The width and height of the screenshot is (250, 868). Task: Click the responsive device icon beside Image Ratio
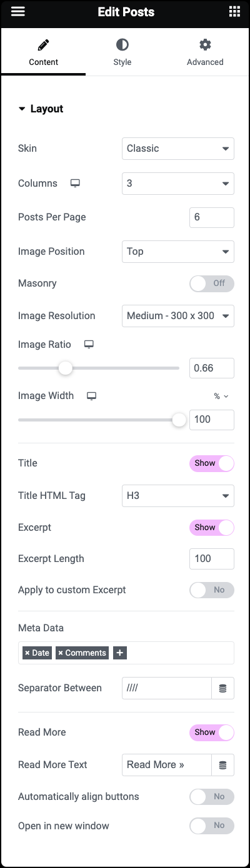[89, 345]
